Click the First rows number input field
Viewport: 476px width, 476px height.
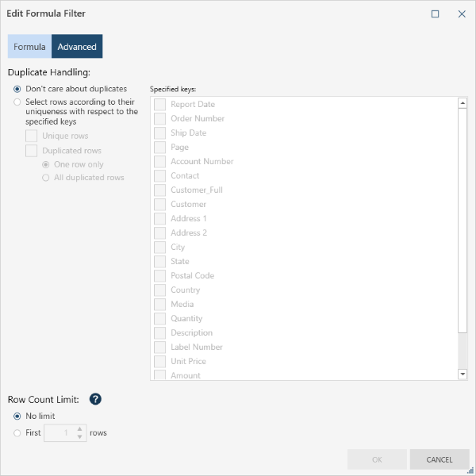pyautogui.click(x=59, y=433)
